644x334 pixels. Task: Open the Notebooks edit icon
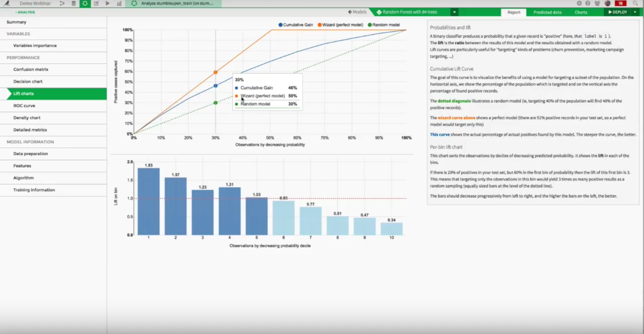pyautogui.click(x=96, y=3)
